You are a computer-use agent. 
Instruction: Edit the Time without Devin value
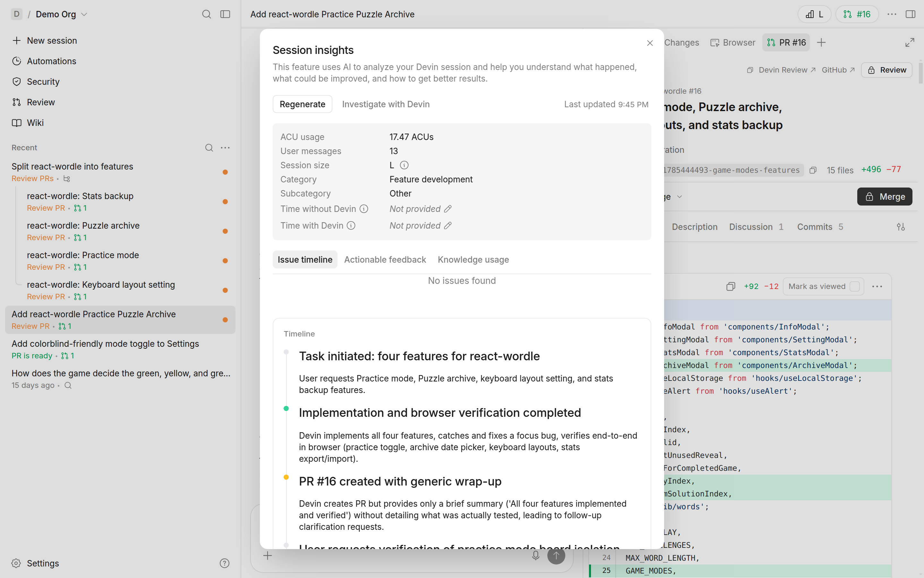448,209
